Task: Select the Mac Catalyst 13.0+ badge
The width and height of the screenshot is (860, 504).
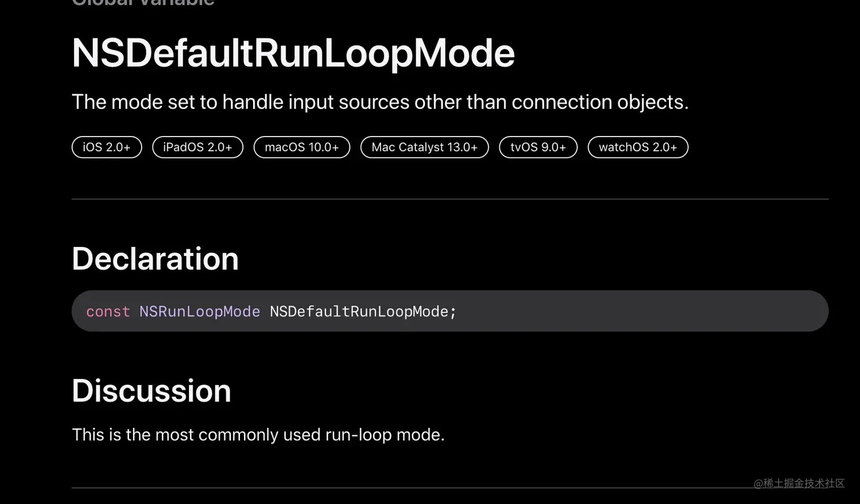Action: point(424,147)
